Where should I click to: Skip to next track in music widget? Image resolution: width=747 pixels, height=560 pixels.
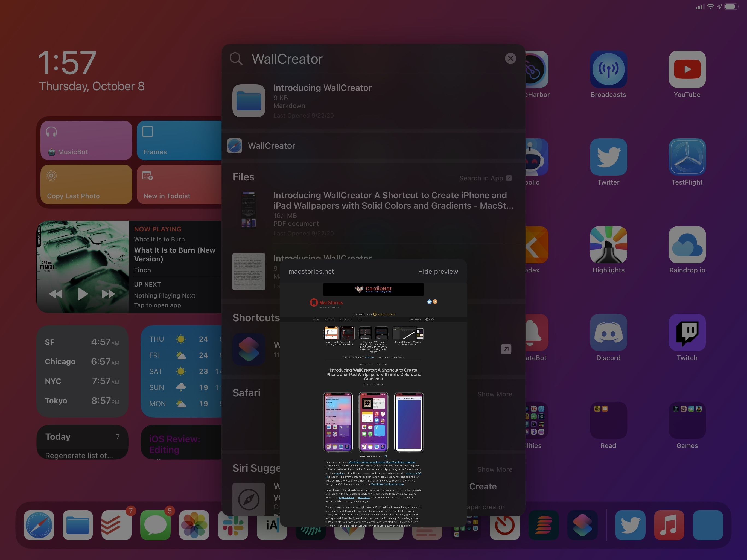pyautogui.click(x=108, y=294)
